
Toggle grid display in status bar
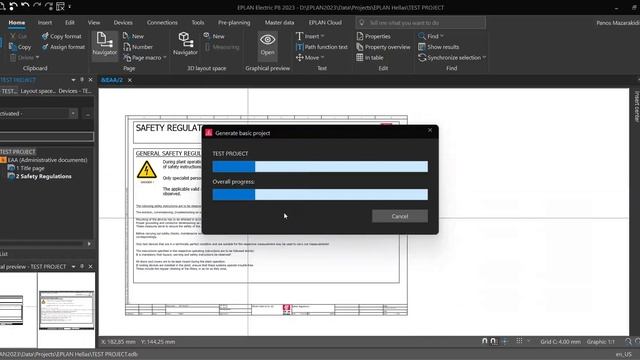(x=519, y=341)
